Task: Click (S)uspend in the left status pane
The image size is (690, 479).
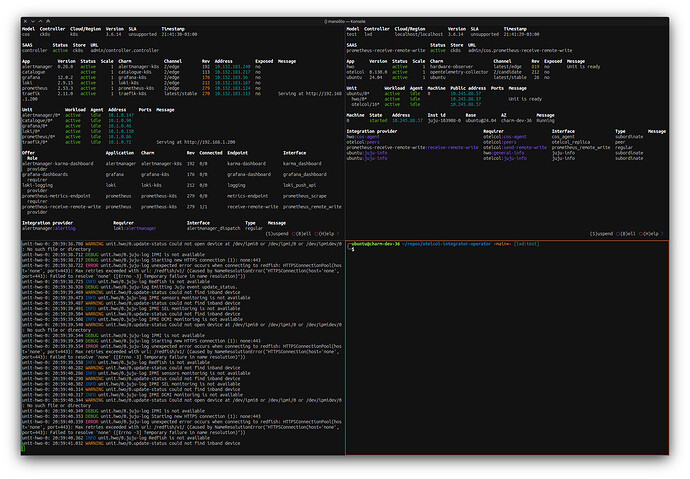Action: 276,233
